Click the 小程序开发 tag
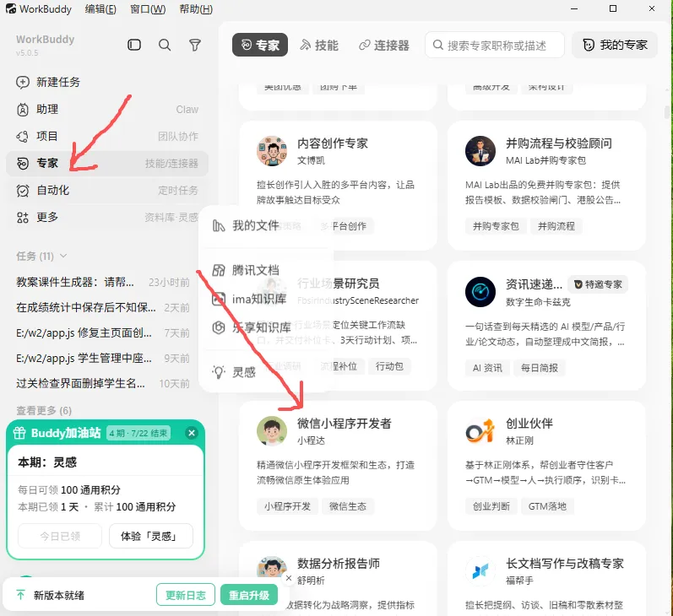 [287, 506]
